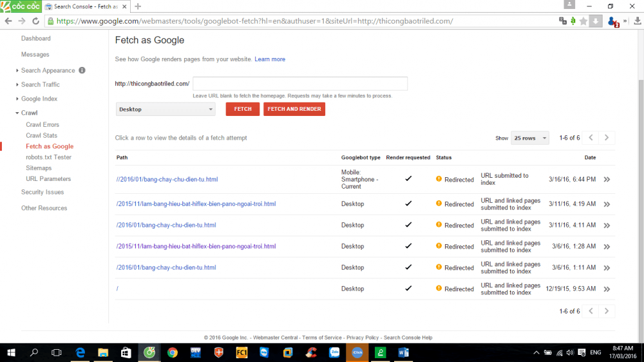Image resolution: width=644 pixels, height=362 pixels.
Task: Open Messages in sidebar
Action: [35, 54]
